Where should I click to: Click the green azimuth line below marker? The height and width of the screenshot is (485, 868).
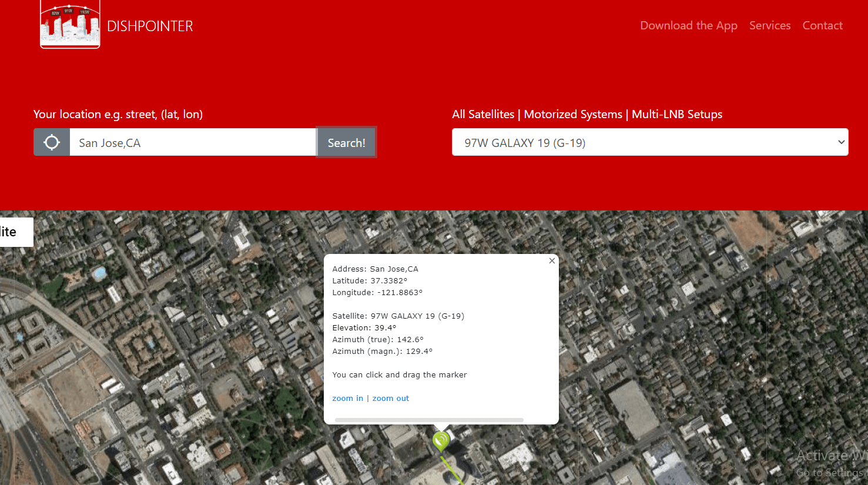click(x=453, y=471)
